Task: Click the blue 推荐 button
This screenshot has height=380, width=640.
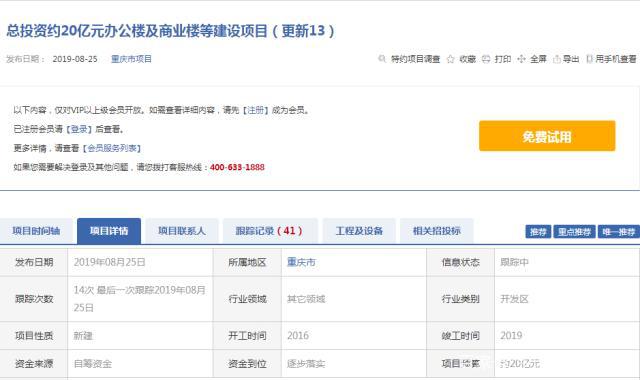Action: coord(538,232)
